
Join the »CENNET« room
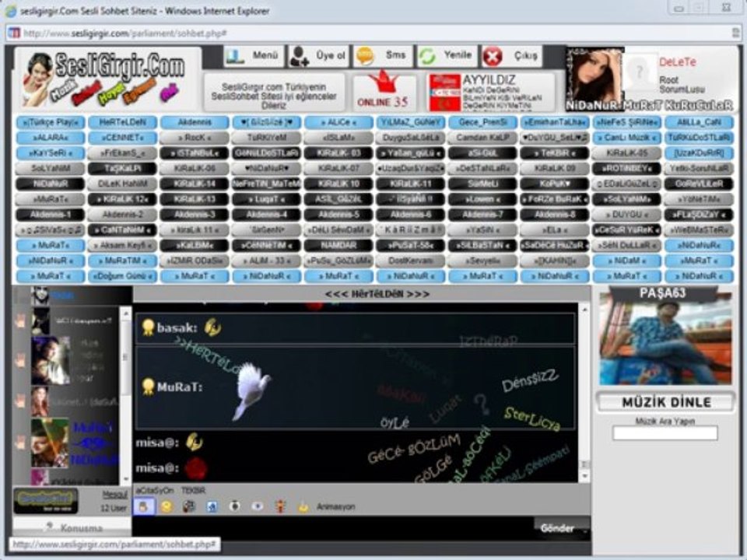122,138
